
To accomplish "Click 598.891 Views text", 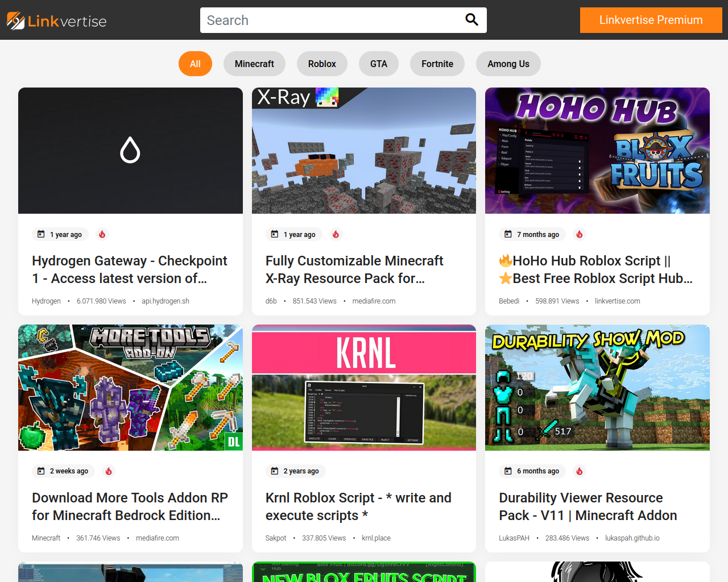I will click(557, 301).
